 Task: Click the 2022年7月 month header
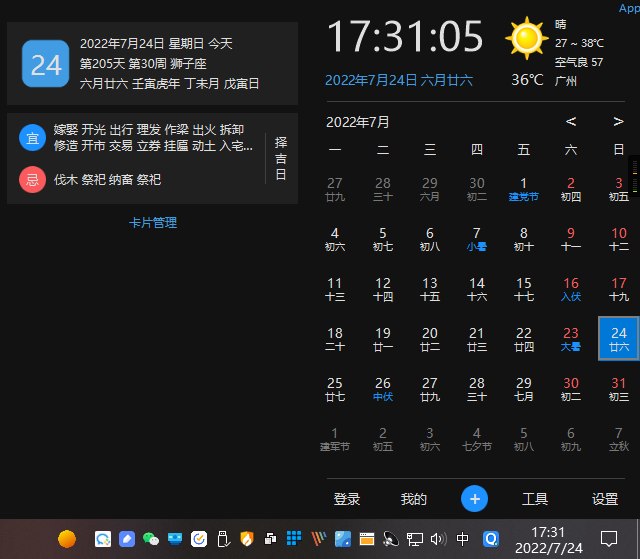click(358, 122)
